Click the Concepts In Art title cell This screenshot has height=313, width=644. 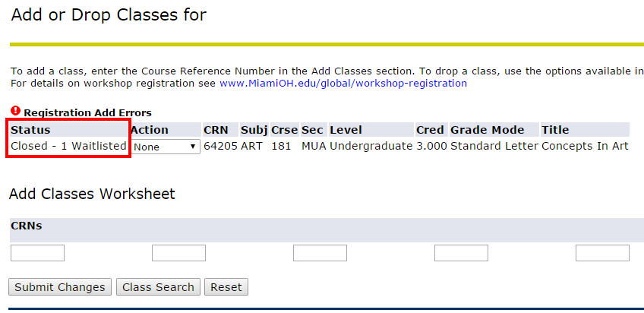[x=585, y=146]
